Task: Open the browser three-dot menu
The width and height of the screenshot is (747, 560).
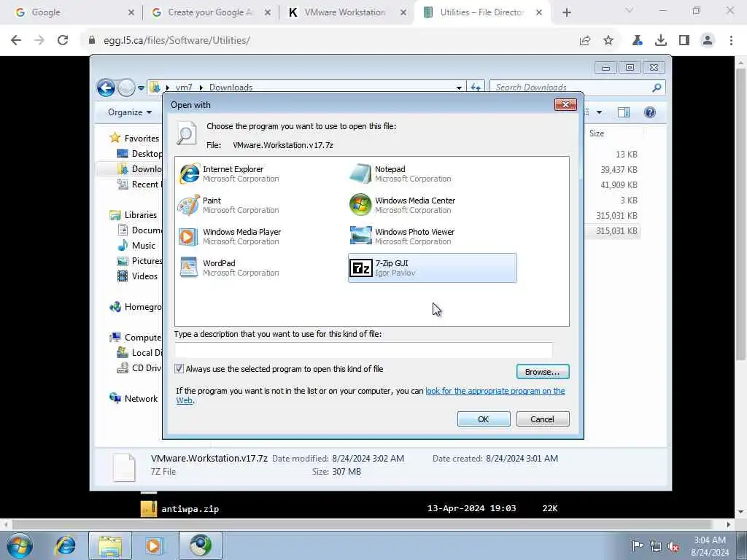Action: pyautogui.click(x=731, y=41)
